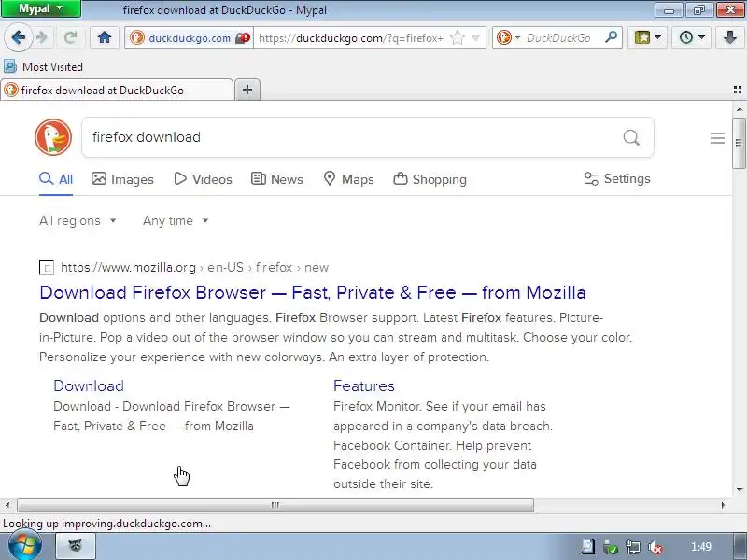Open the Most Visited bookmarks folder
The width and height of the screenshot is (747, 560).
point(43,66)
